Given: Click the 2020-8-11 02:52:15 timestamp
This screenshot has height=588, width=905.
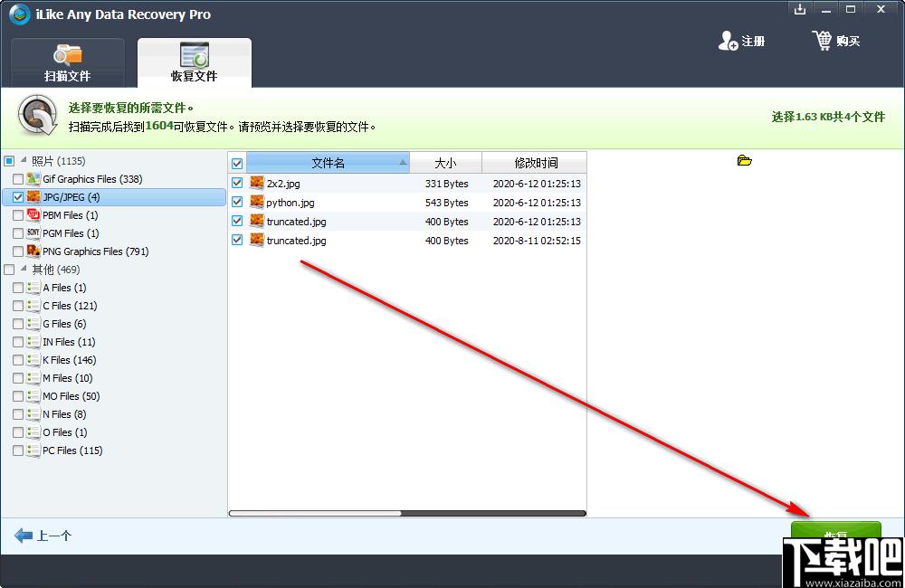Looking at the screenshot, I should (537, 241).
